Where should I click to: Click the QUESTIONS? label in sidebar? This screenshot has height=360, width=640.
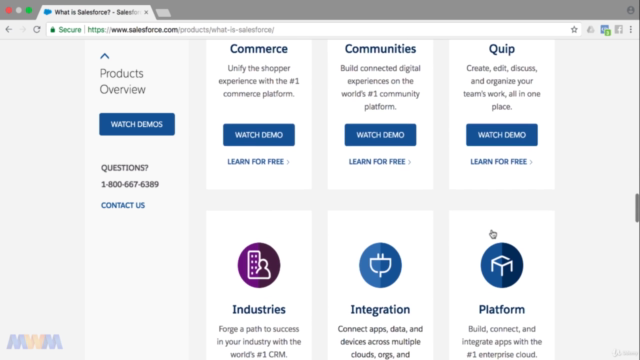tap(124, 168)
